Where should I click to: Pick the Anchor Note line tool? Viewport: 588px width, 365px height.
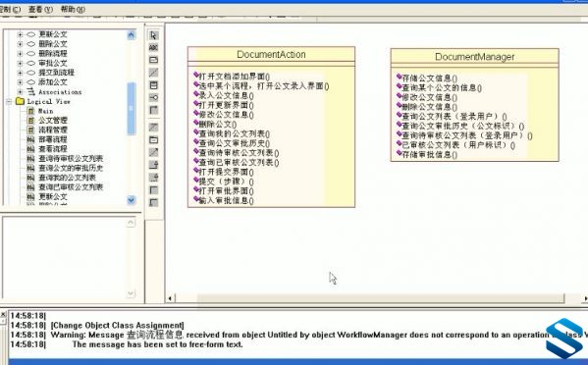pos(153,73)
